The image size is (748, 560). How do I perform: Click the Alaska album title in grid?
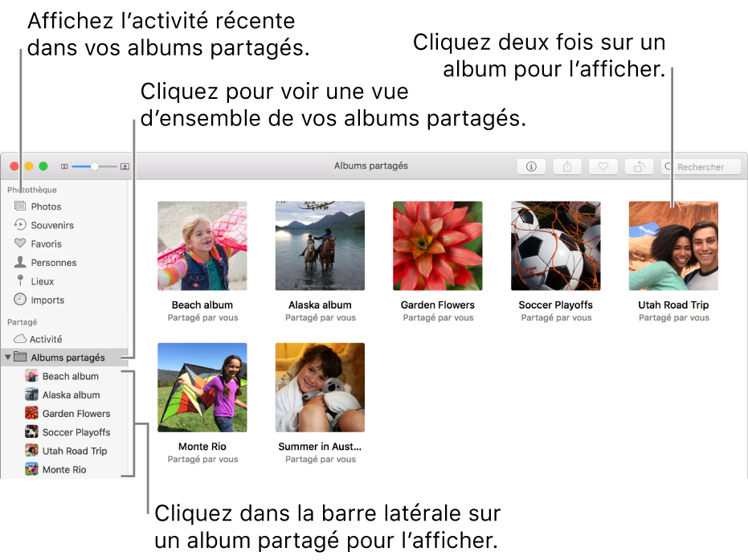(x=320, y=305)
